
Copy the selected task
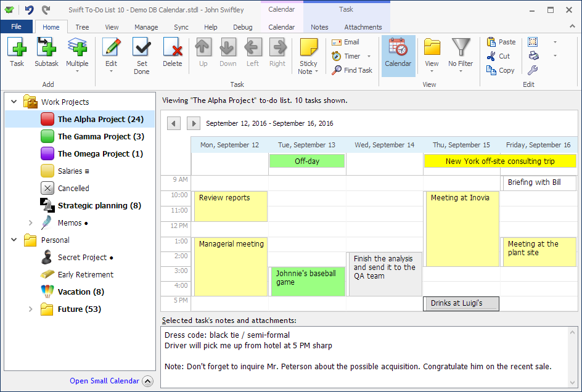(501, 70)
